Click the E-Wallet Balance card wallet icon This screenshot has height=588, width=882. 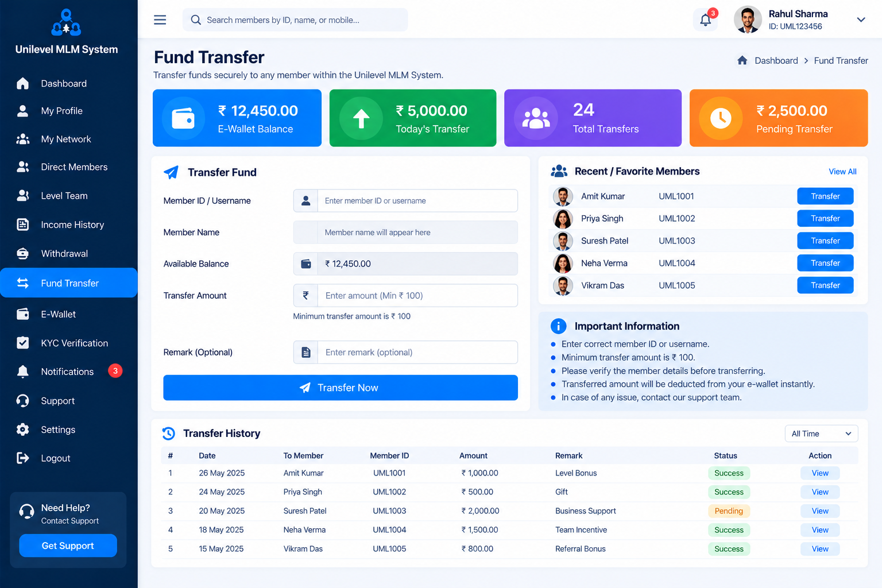(183, 118)
